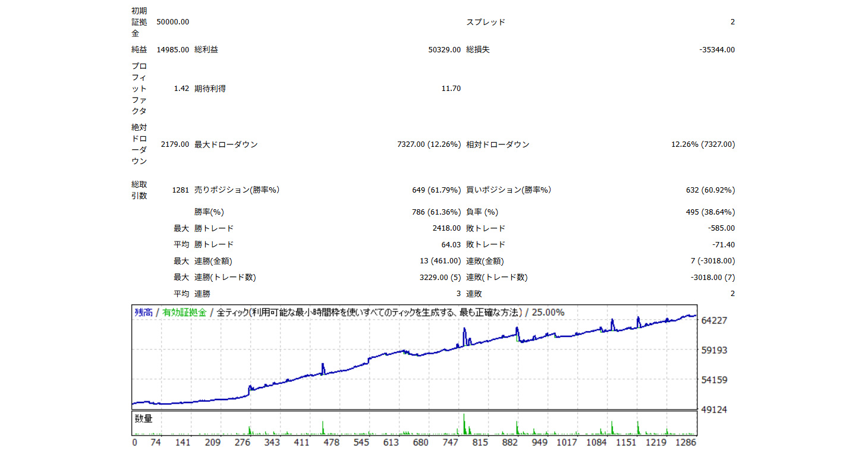This screenshot has height=453, width=868.
Task: Click the 有効証拠金 legend label on chart
Action: (184, 313)
